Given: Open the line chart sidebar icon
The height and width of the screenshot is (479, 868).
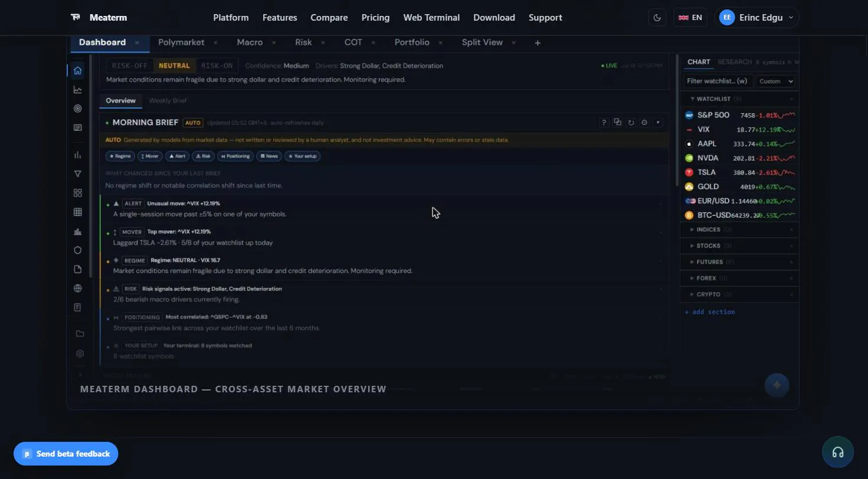Looking at the screenshot, I should 77,90.
